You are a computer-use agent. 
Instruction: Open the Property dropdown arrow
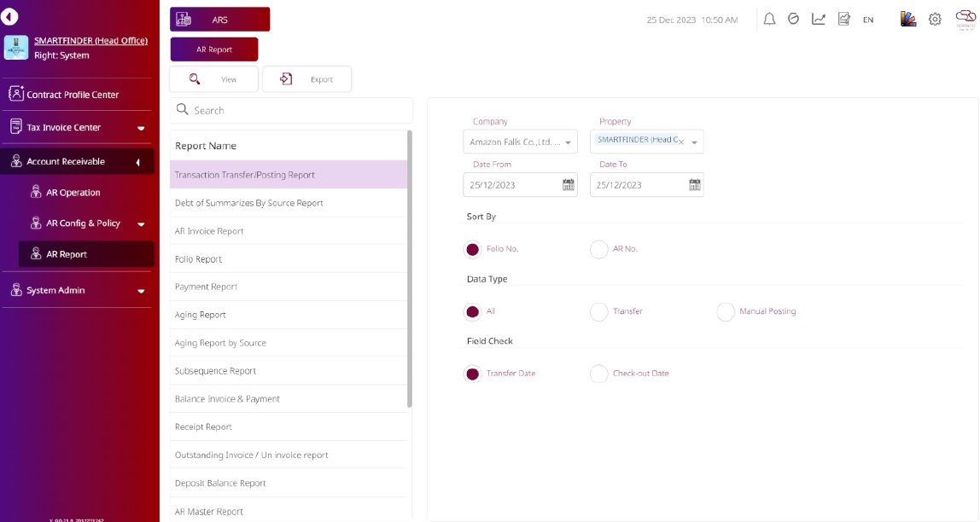[695, 142]
